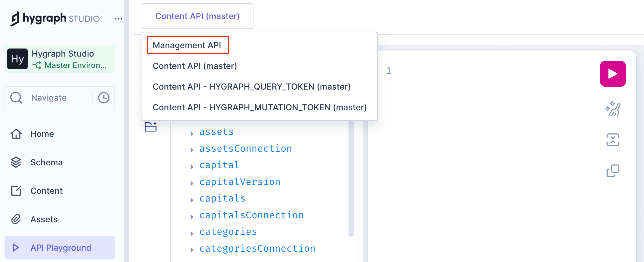Open the Content API (master) dropdown

(x=198, y=16)
